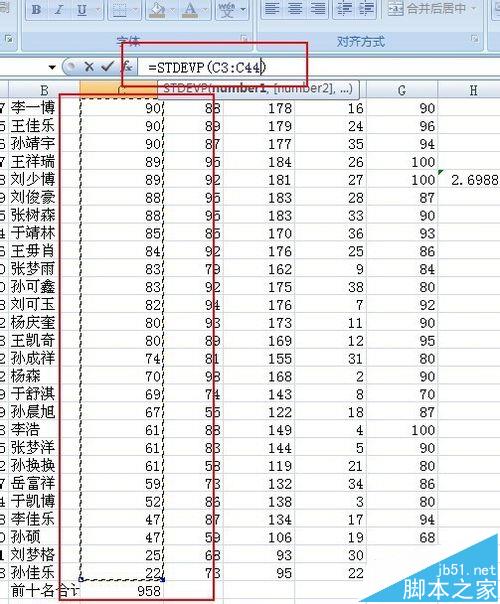Toggle italic formatting

[x=59, y=9]
